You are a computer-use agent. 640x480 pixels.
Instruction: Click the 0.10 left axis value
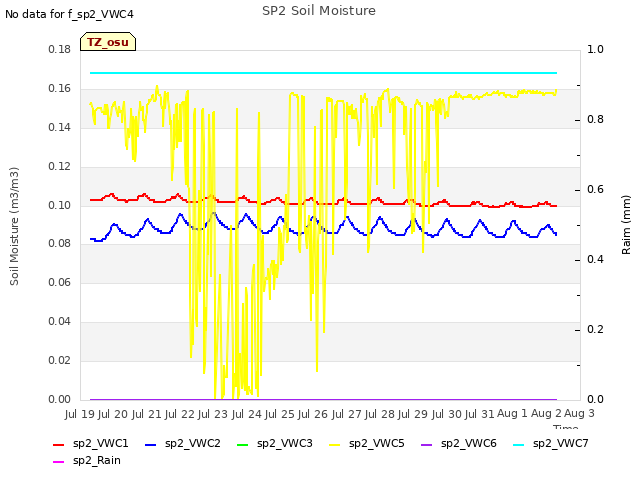60,205
